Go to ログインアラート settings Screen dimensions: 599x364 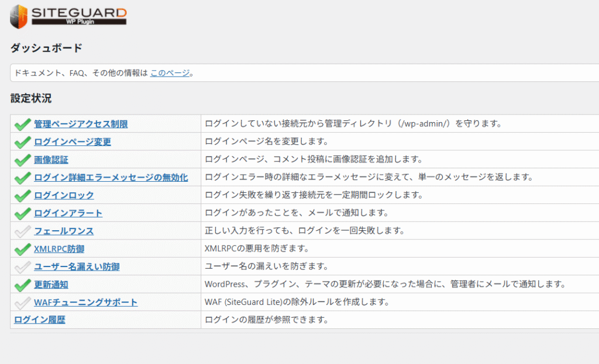pos(68,213)
